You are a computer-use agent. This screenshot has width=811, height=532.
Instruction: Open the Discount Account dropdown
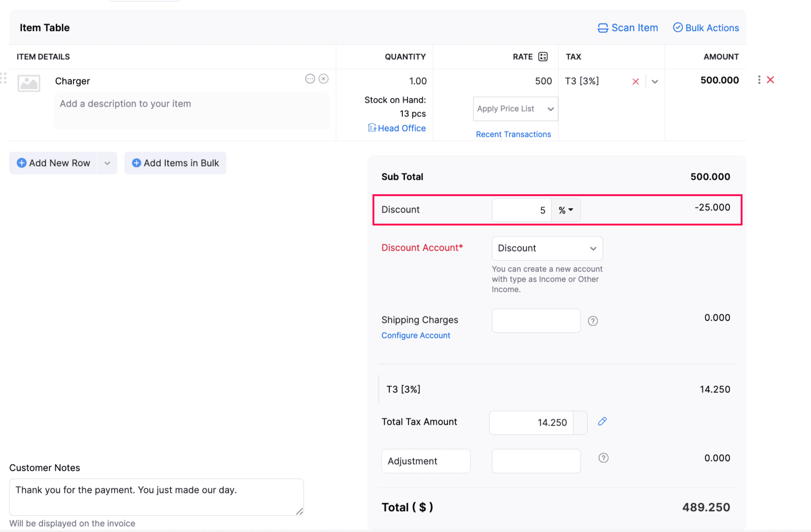coord(547,248)
